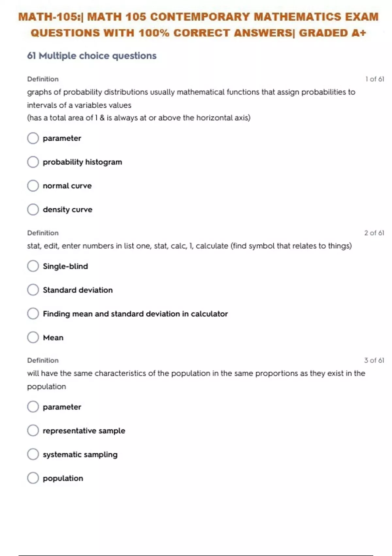Choose the 'probability histogram' answer

tap(33, 162)
